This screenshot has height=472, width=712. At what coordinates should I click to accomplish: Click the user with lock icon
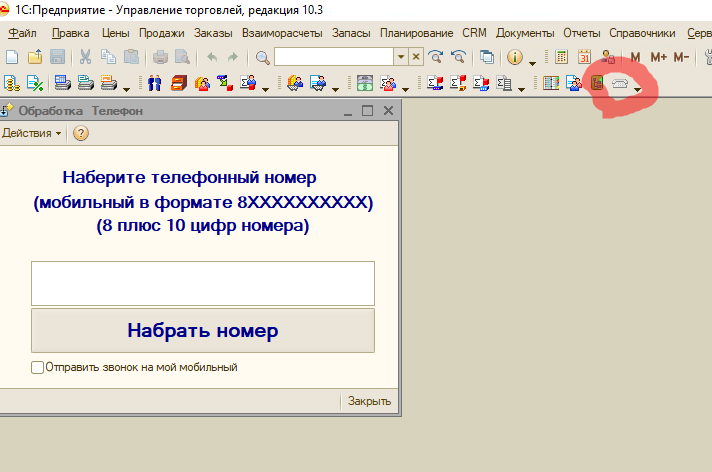[608, 57]
